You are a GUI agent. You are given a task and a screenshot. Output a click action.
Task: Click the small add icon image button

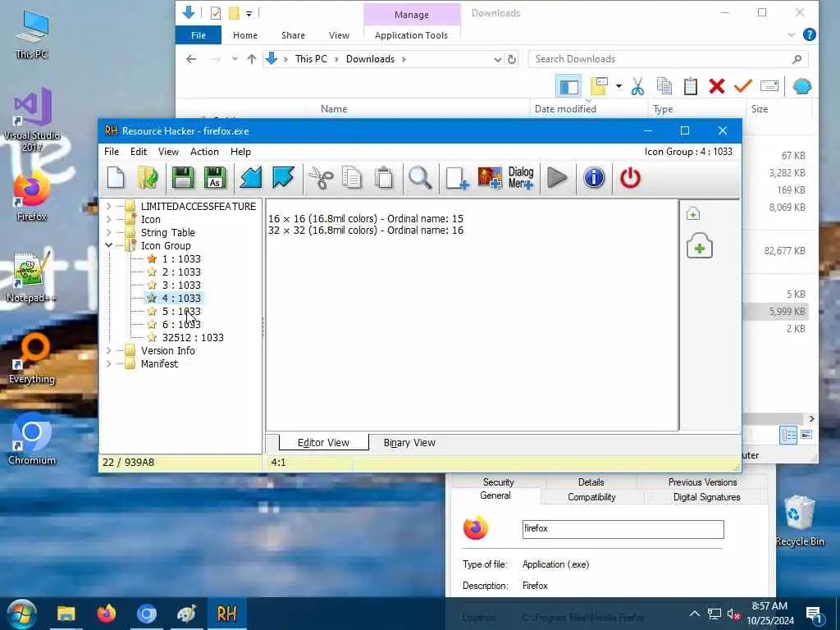point(692,214)
